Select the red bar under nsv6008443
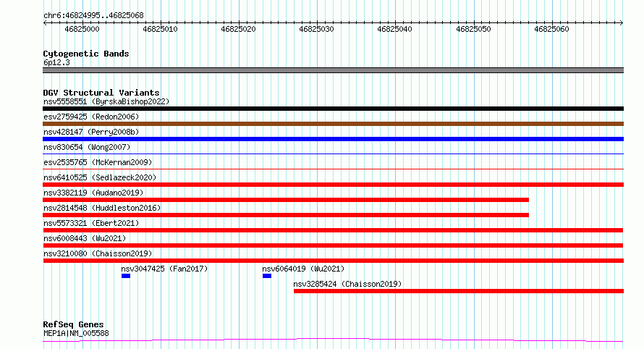Image resolution: width=644 pixels, height=349 pixels. coord(333,245)
